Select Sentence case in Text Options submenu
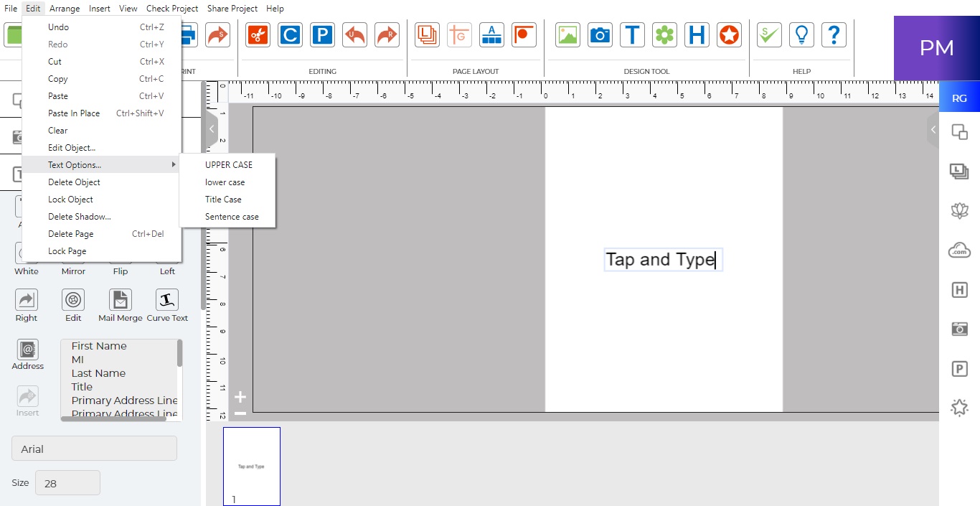The width and height of the screenshot is (980, 506). [x=227, y=217]
